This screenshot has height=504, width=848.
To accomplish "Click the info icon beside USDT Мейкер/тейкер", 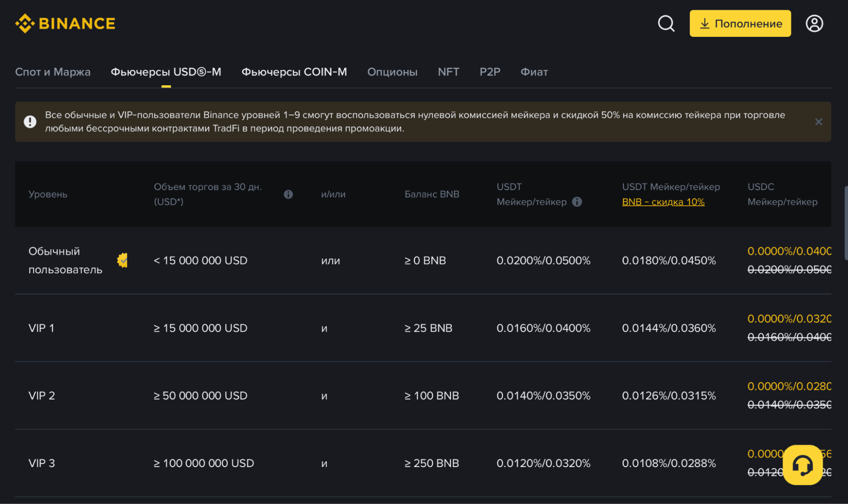I will click(577, 202).
